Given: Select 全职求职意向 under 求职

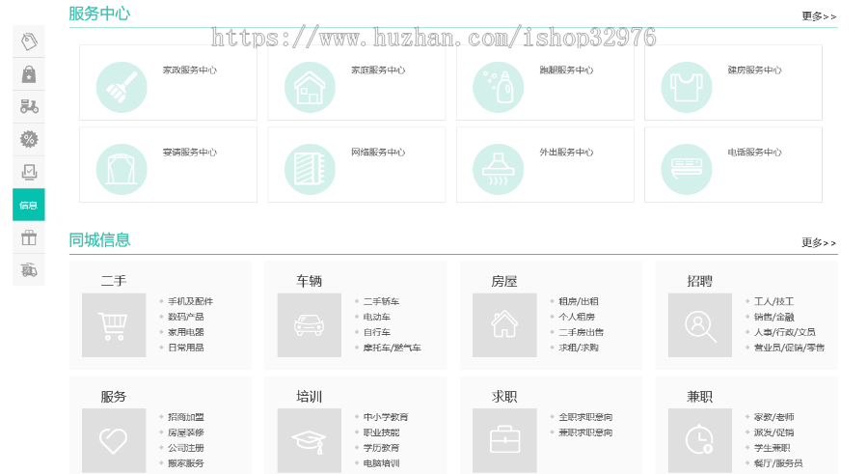Looking at the screenshot, I should pos(585,417).
